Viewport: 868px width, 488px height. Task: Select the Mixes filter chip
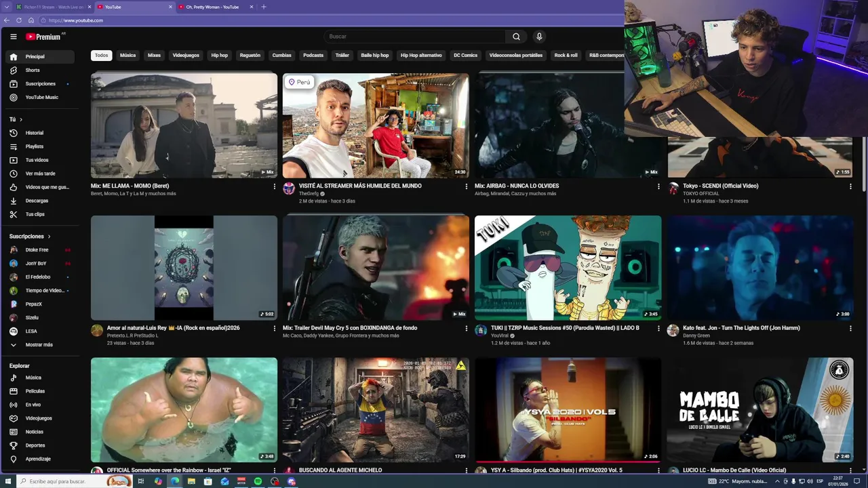coord(155,56)
